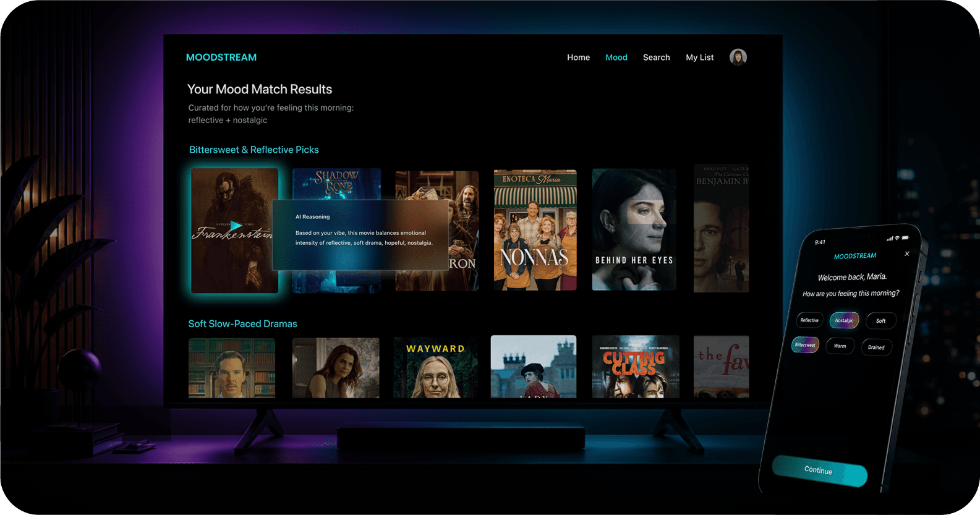Image resolution: width=980 pixels, height=515 pixels.
Task: Toggle the Nostalgic mood chip
Action: click(x=844, y=320)
